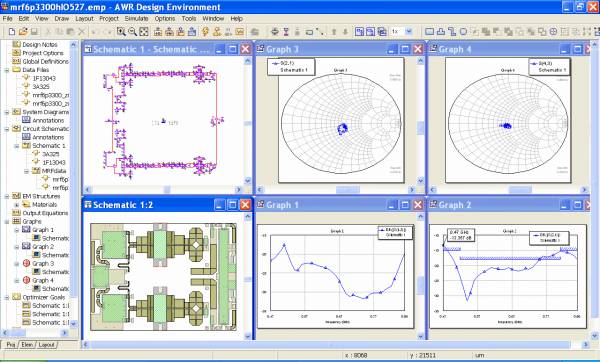600x362 pixels.
Task: Run Analyze with the lightning bolt icon
Action: coord(205,32)
